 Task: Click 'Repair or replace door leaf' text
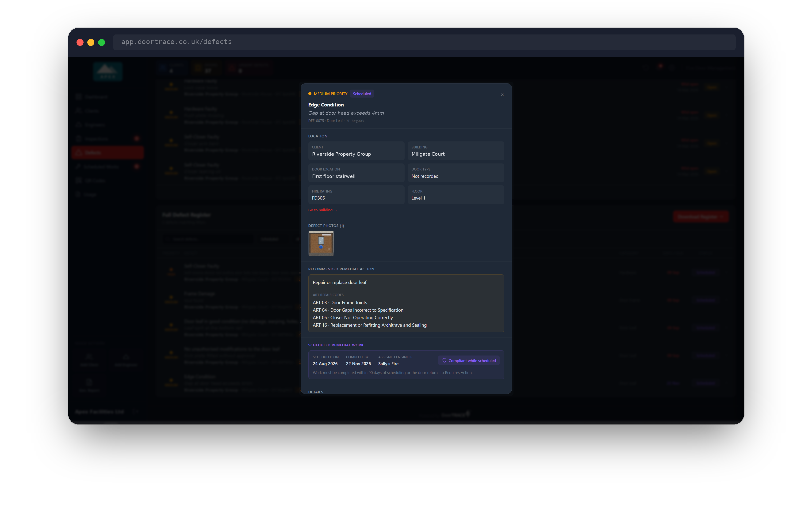[x=339, y=282]
